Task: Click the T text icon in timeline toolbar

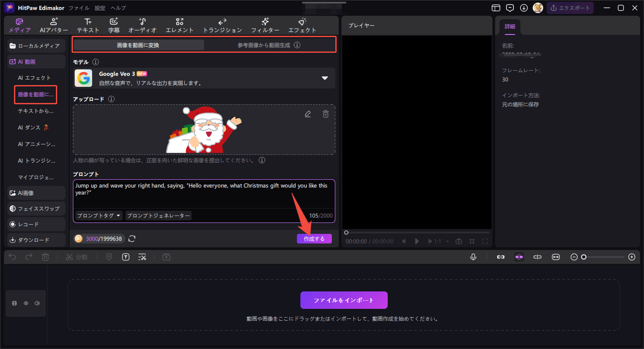Action: [x=126, y=257]
